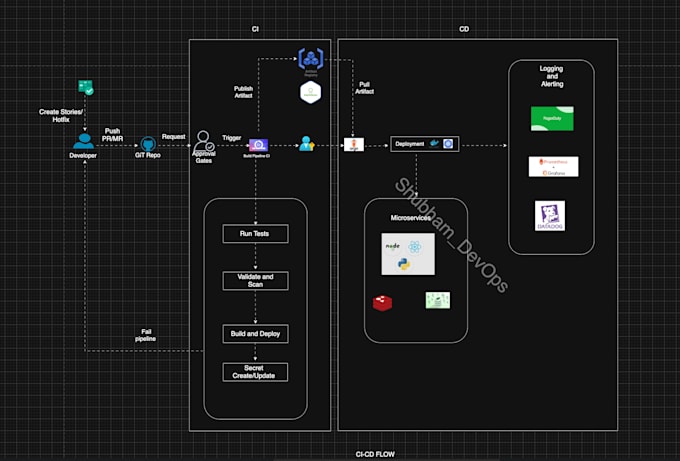This screenshot has width=680, height=461.
Task: Click the Trigger arrow label
Action: coord(232,138)
